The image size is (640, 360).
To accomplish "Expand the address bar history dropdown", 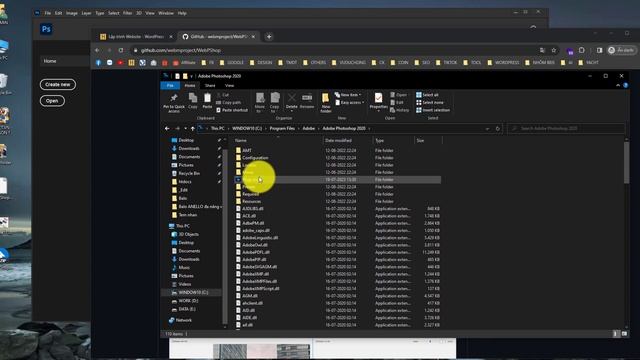I will coord(487,129).
